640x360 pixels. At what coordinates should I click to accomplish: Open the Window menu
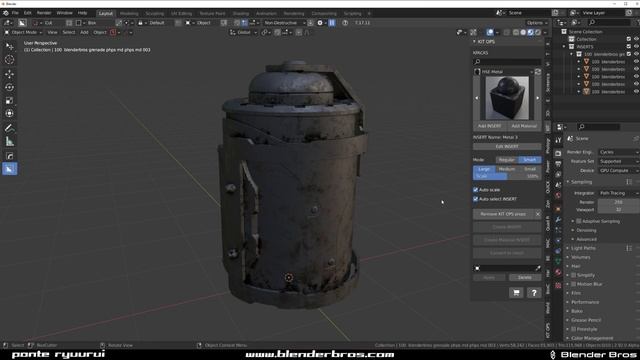point(64,13)
